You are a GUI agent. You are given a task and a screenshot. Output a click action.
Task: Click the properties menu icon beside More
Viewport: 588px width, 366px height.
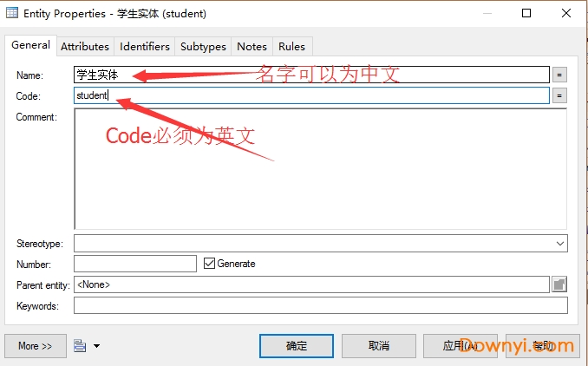pyautogui.click(x=80, y=346)
